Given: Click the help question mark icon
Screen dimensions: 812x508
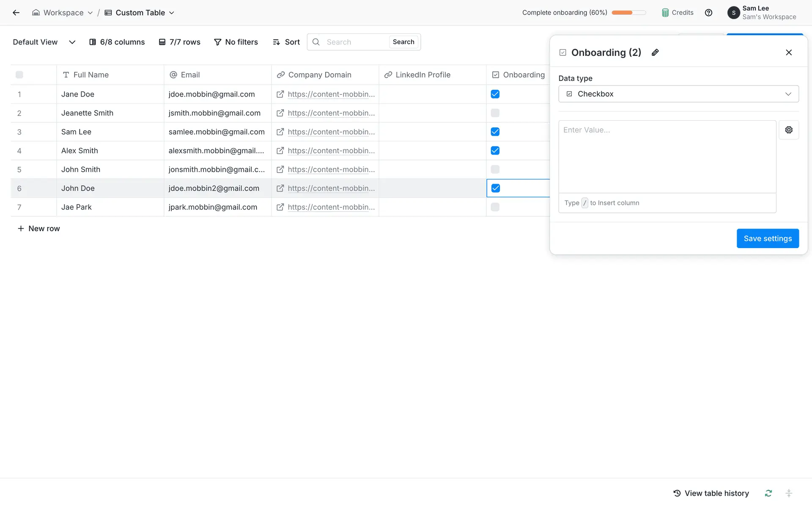Looking at the screenshot, I should 708,13.
